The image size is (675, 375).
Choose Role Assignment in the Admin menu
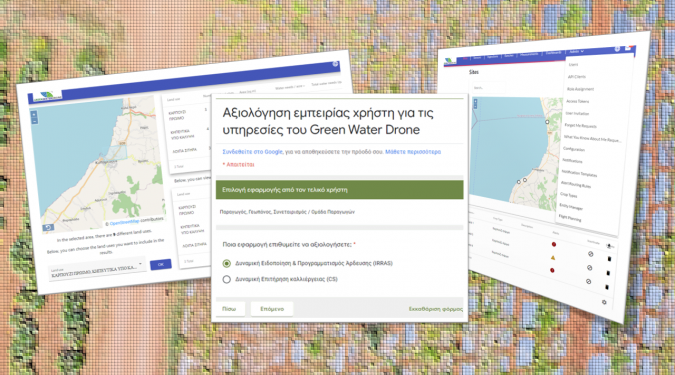580,89
